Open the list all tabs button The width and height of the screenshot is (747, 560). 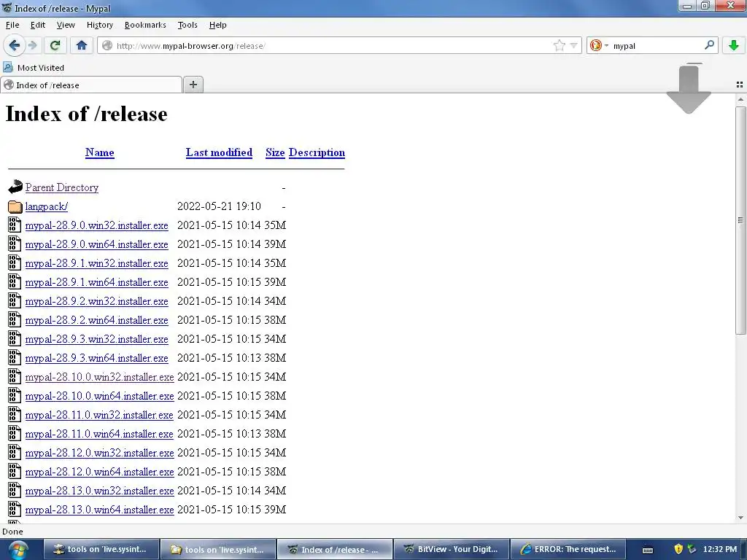click(x=740, y=85)
